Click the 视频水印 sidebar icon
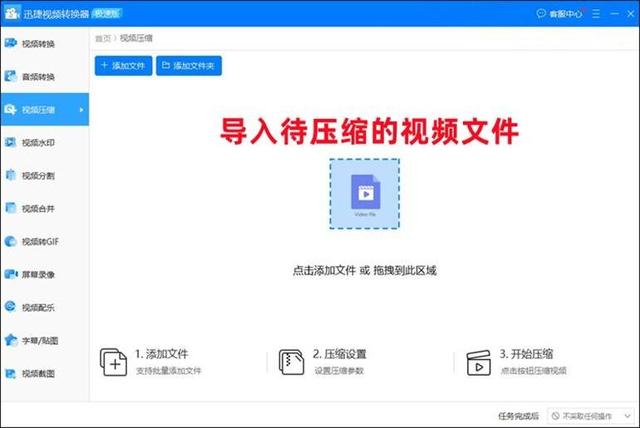The height and width of the screenshot is (428, 640). point(10,142)
